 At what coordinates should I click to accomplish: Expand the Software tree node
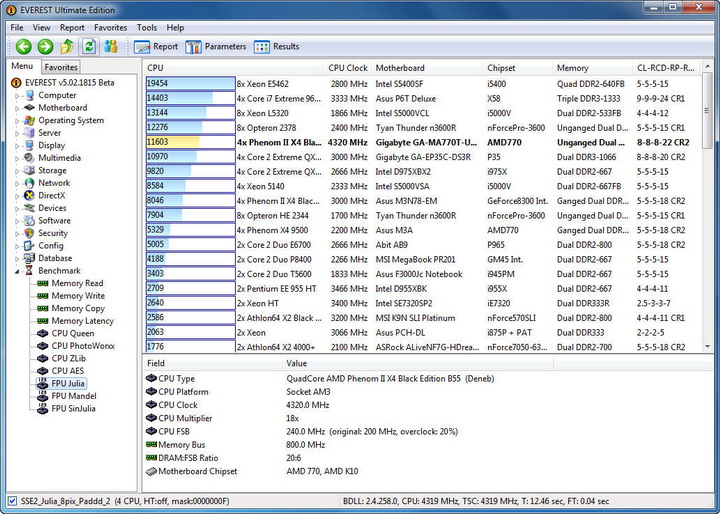pyautogui.click(x=17, y=221)
